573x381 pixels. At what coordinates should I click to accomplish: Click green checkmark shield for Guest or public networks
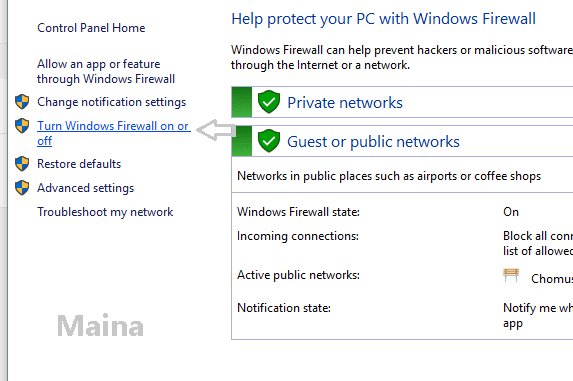click(x=269, y=141)
